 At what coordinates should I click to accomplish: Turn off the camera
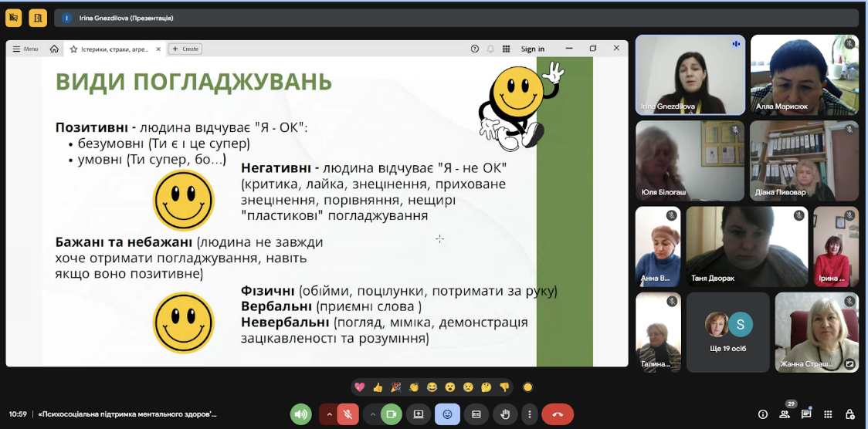coord(392,414)
